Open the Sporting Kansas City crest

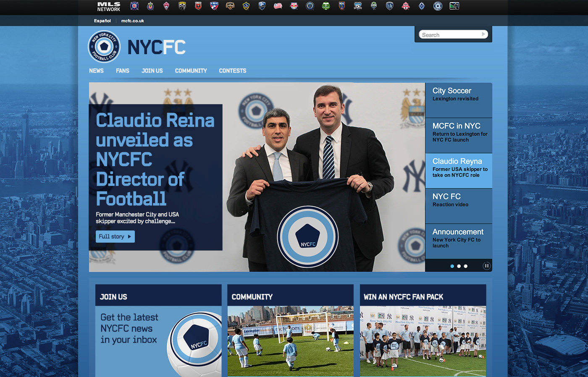tap(390, 6)
